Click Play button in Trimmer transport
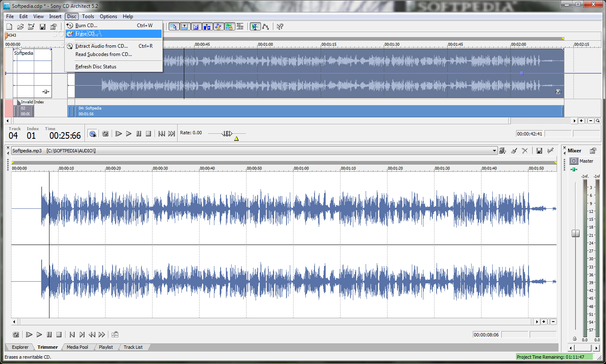 39,335
